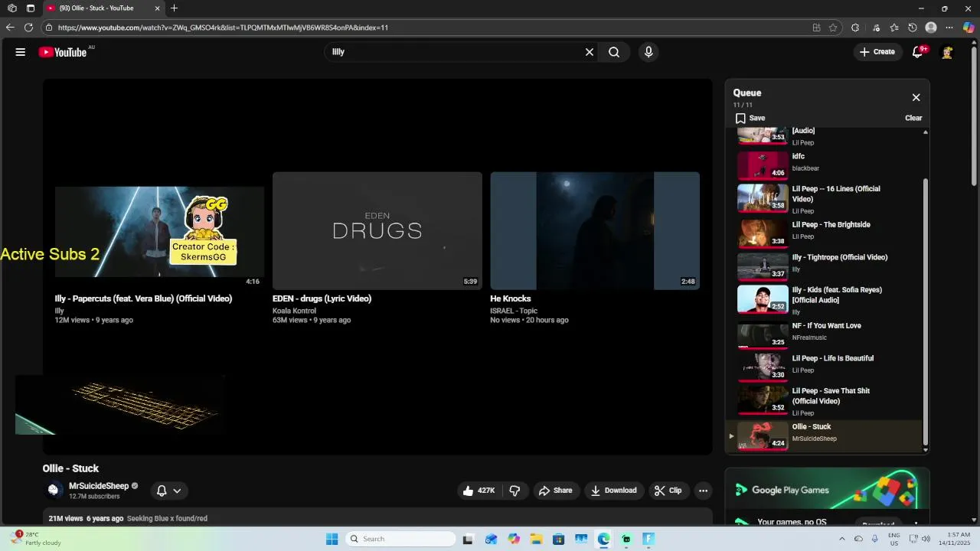Open the browser history icon

pos(913,28)
